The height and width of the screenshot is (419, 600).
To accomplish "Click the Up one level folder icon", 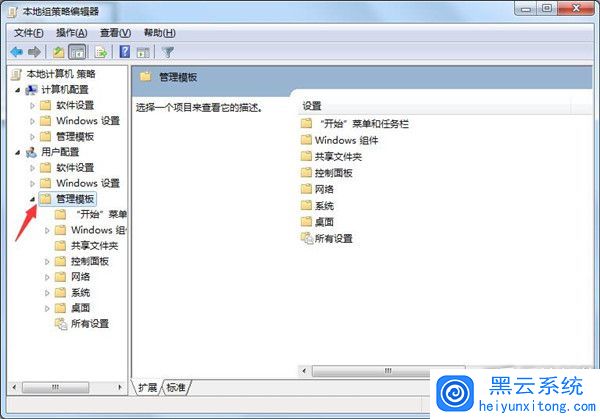I will pos(59,52).
